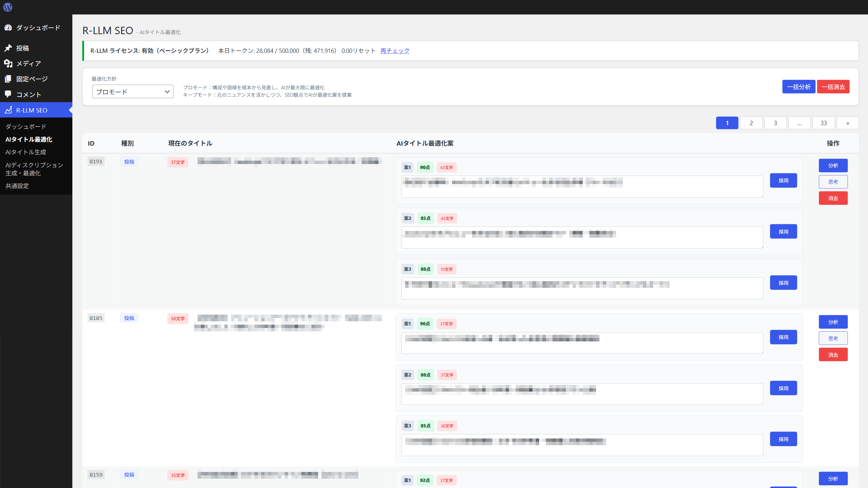This screenshot has width=868, height=488.
Task: Click the Dashboard gauge icon in sidebar
Action: click(x=8, y=28)
